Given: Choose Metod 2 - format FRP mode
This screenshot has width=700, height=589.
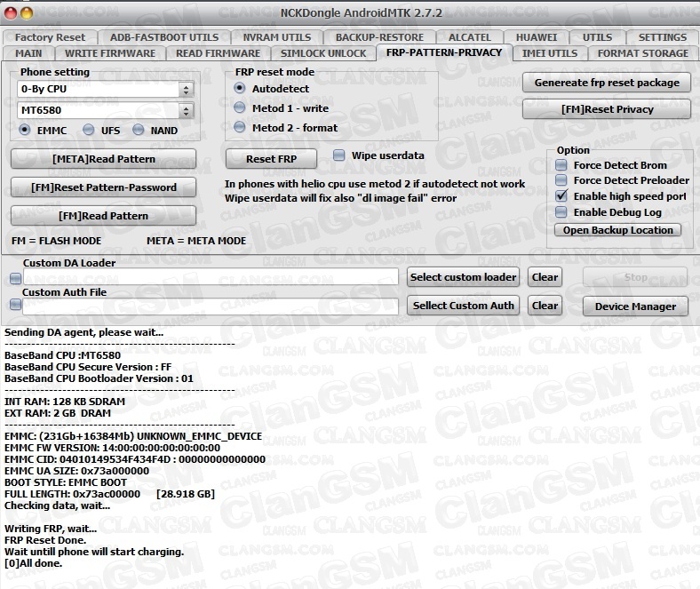Looking at the screenshot, I should tap(240, 128).
